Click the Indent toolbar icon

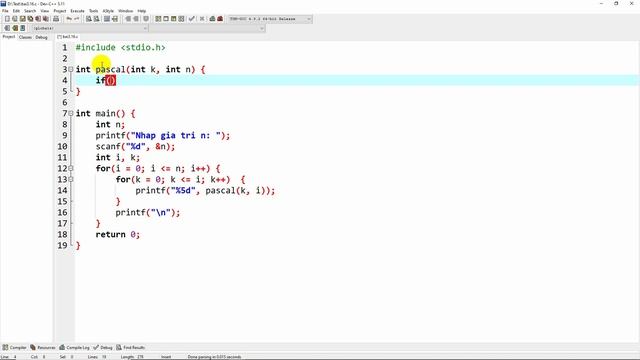point(128,19)
